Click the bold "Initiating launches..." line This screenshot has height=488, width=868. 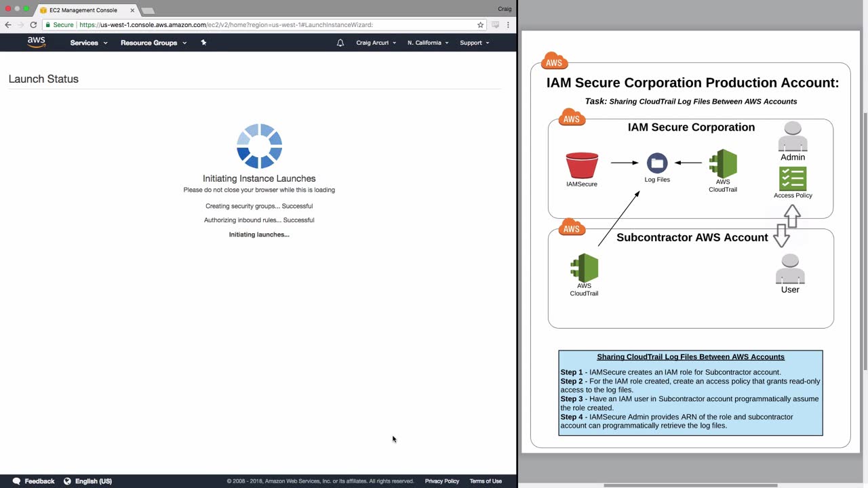259,235
